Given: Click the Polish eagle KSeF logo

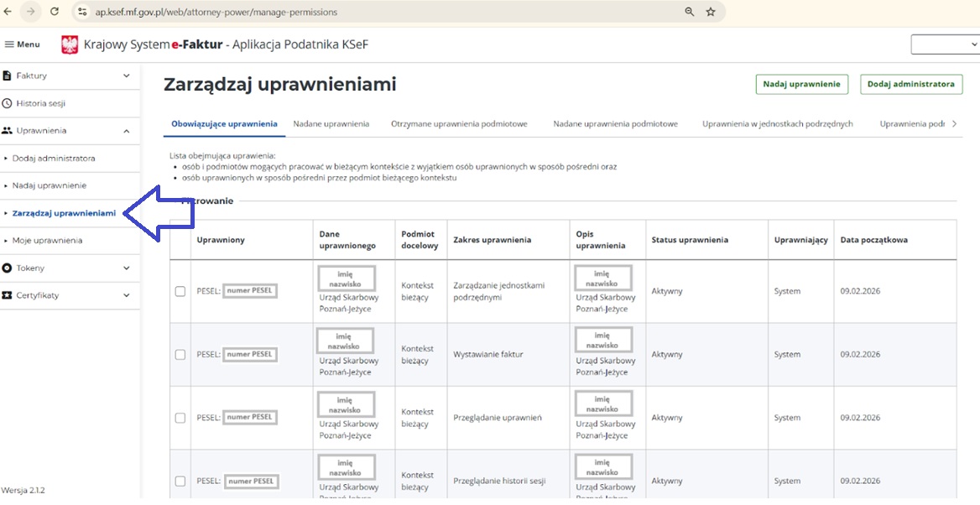Looking at the screenshot, I should pos(70,44).
